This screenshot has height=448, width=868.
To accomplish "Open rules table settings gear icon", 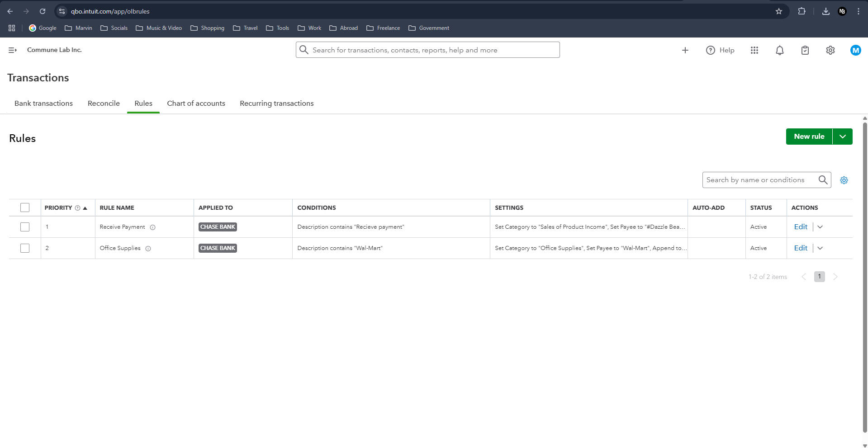I will pyautogui.click(x=844, y=180).
